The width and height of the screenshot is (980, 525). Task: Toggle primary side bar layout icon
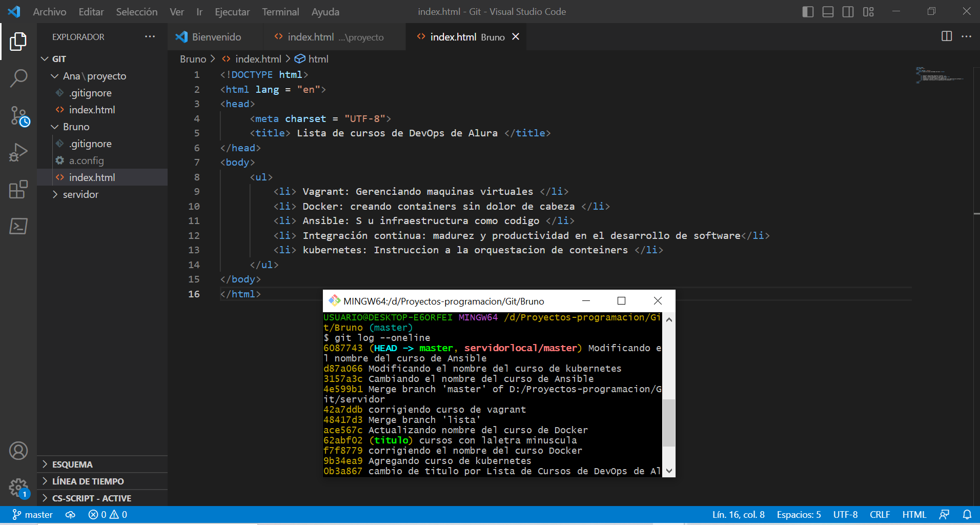808,11
